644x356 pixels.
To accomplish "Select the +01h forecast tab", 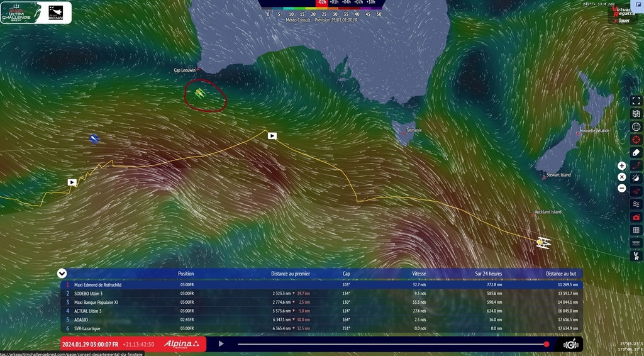I will pos(335,3).
